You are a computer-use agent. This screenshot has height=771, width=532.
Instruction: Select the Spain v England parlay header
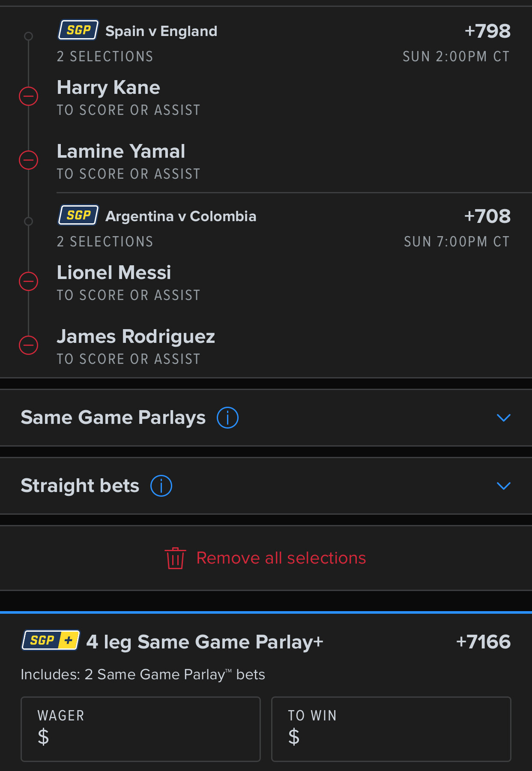coord(161,31)
